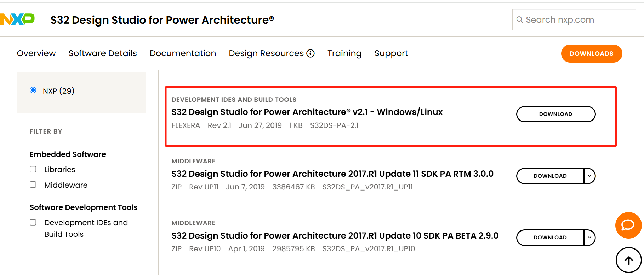Open Update 11 SDK PA RTM 3.0.0 title

pyautogui.click(x=332, y=174)
